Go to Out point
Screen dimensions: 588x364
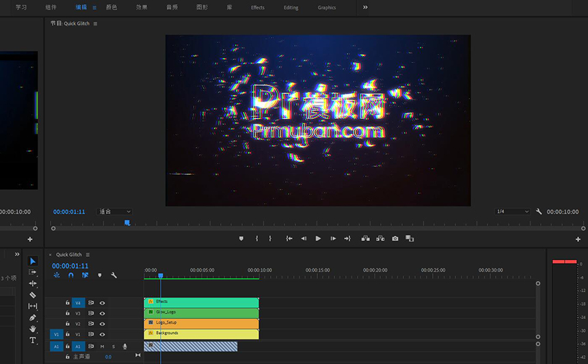pyautogui.click(x=347, y=238)
